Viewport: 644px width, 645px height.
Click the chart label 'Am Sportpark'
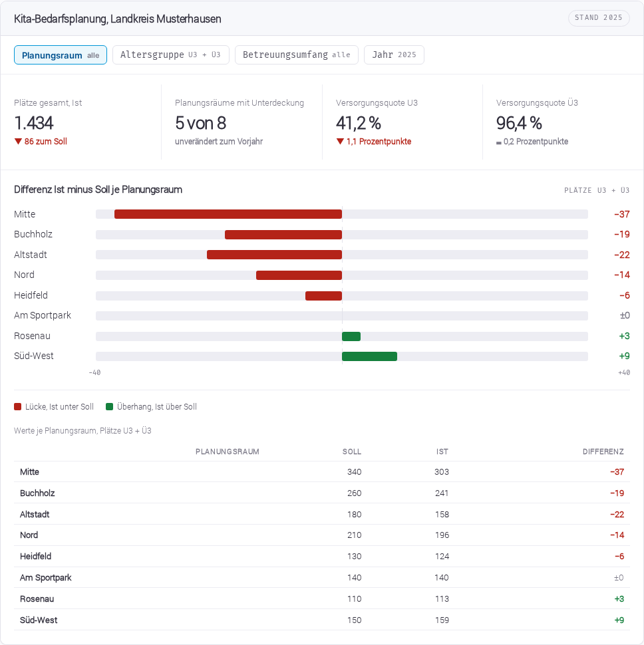pyautogui.click(x=43, y=315)
